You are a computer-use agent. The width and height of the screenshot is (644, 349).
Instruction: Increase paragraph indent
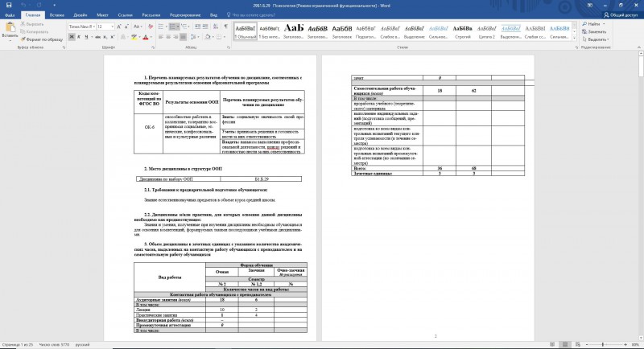click(x=205, y=27)
